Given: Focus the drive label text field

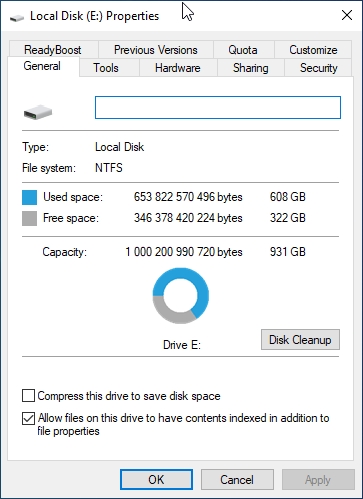Looking at the screenshot, I should click(x=218, y=107).
